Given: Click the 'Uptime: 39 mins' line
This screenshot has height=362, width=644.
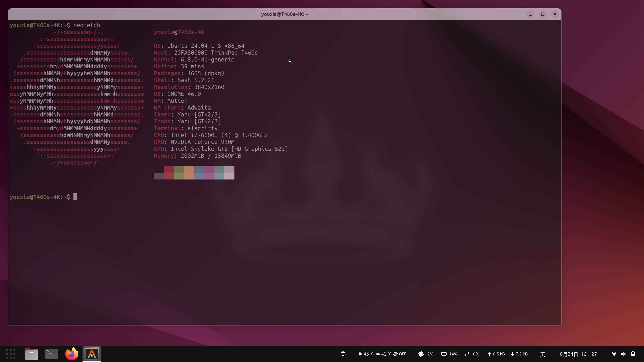Looking at the screenshot, I should pyautogui.click(x=179, y=67).
